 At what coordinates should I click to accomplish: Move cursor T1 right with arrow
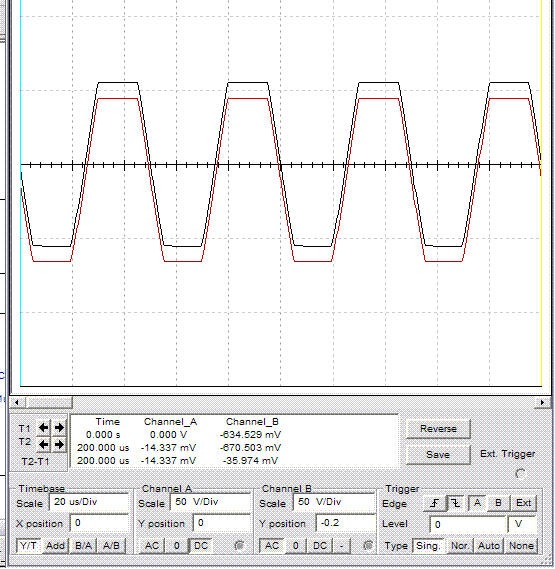coord(59,428)
